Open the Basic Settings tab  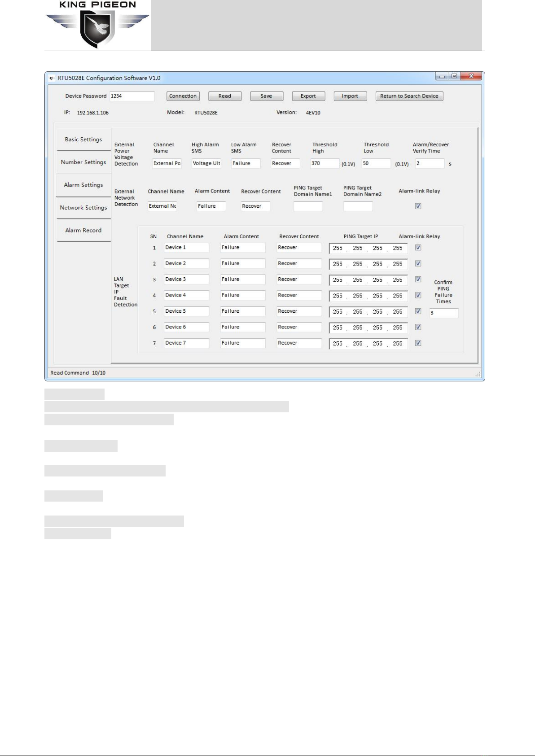pos(83,140)
